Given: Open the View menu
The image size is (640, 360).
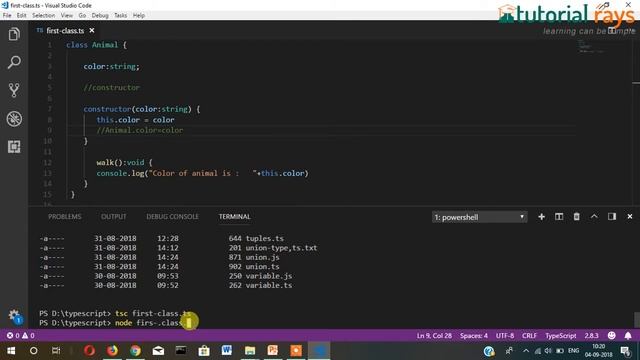Looking at the screenshot, I should [x=67, y=16].
